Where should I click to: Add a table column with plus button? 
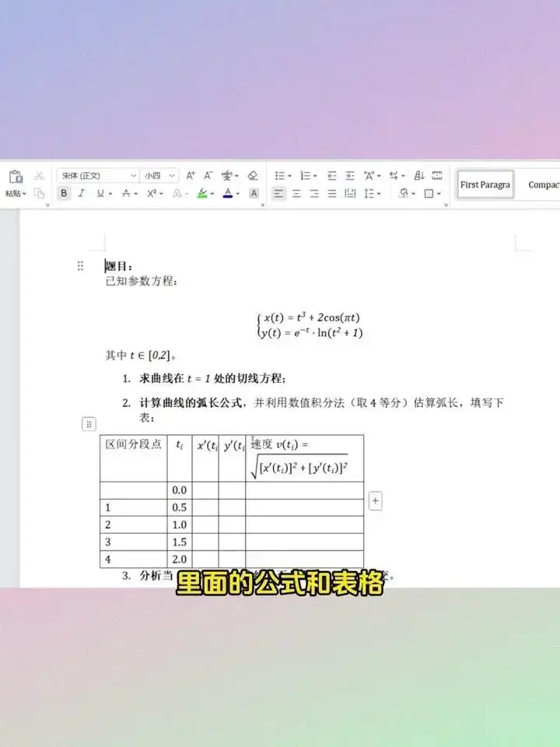point(375,501)
